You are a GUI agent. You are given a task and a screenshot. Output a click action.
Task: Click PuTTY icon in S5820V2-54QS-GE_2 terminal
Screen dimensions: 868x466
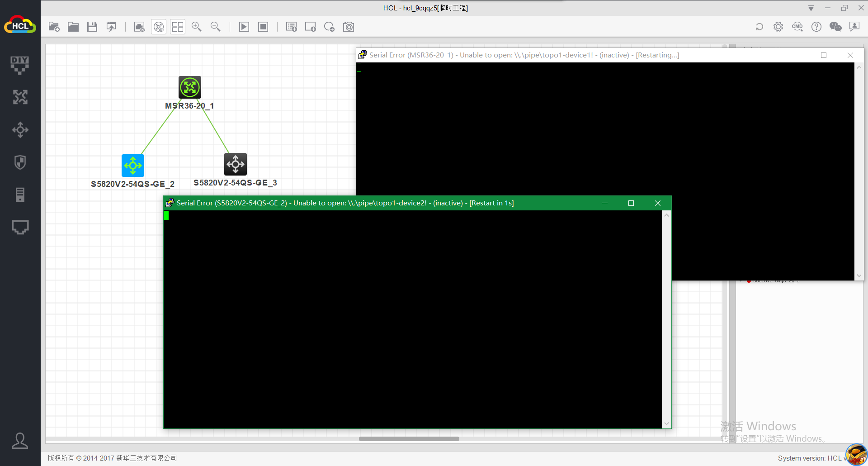click(x=170, y=203)
